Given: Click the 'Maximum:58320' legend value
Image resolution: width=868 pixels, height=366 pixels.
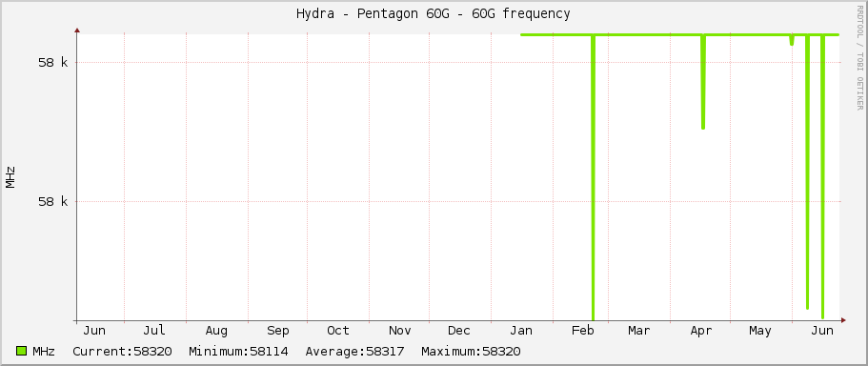Looking at the screenshot, I should click(471, 352).
